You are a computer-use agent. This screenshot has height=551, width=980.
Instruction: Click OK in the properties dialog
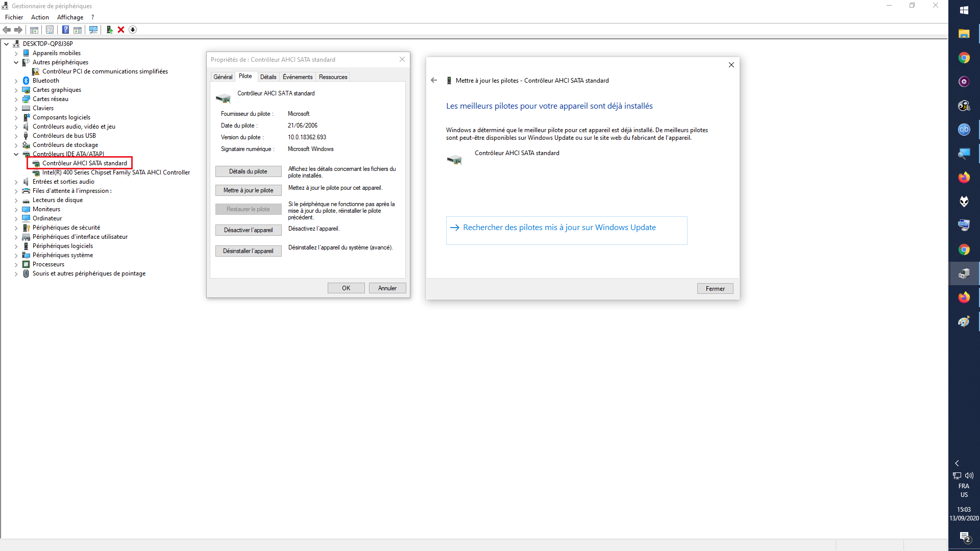[x=346, y=288]
